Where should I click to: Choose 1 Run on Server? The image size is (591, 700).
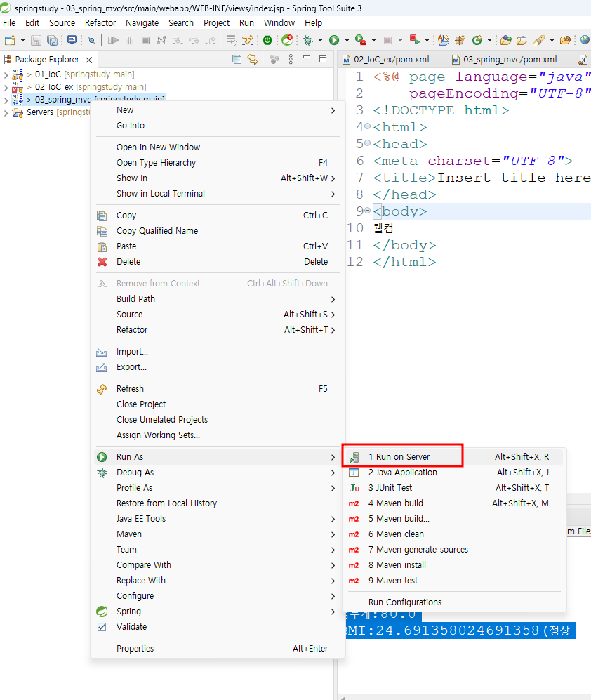click(x=454, y=456)
